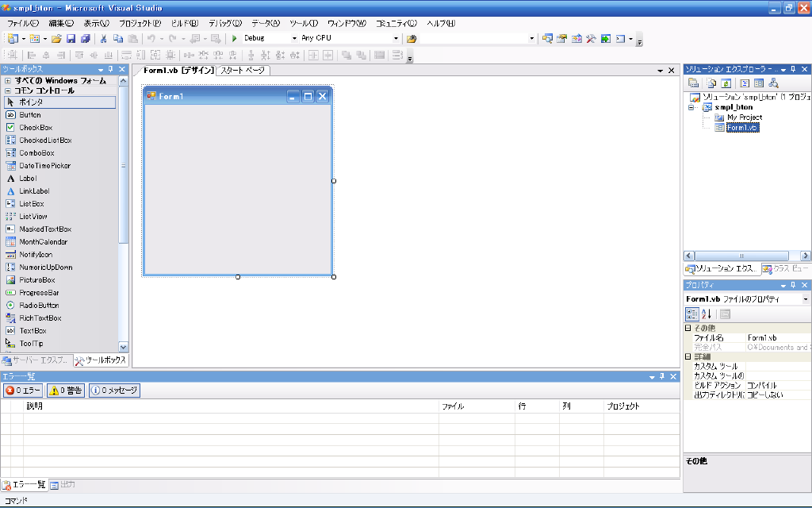Open the Any CPU platform dropdown
The height and width of the screenshot is (508, 812).
tap(396, 38)
